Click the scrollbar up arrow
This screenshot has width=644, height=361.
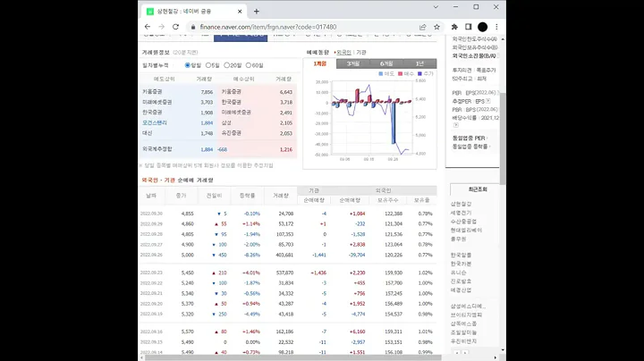pos(503,39)
